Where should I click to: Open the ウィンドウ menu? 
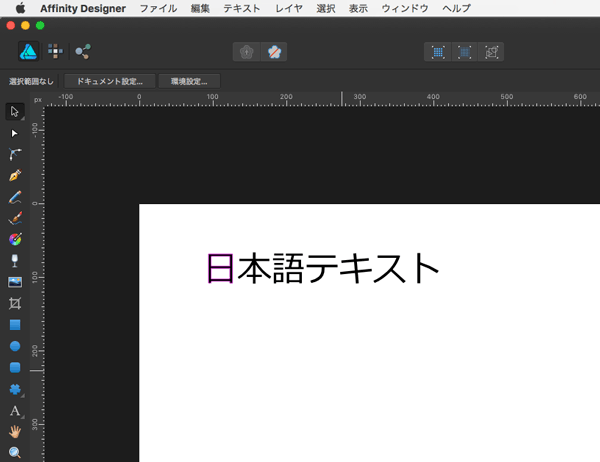tap(405, 8)
